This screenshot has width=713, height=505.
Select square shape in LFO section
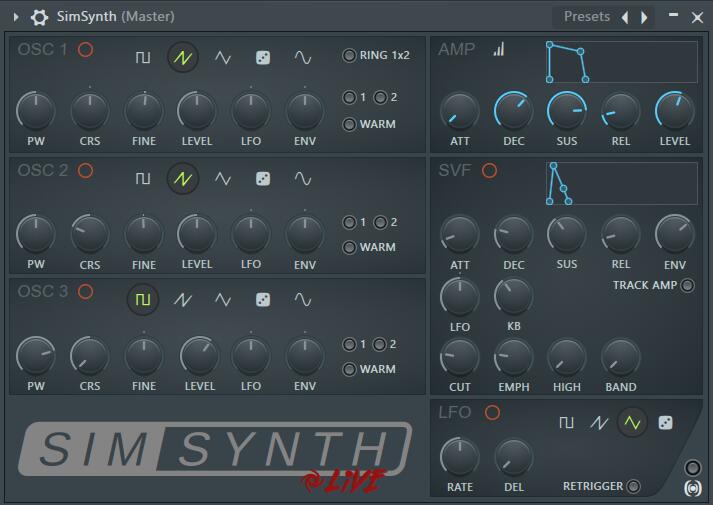[567, 423]
